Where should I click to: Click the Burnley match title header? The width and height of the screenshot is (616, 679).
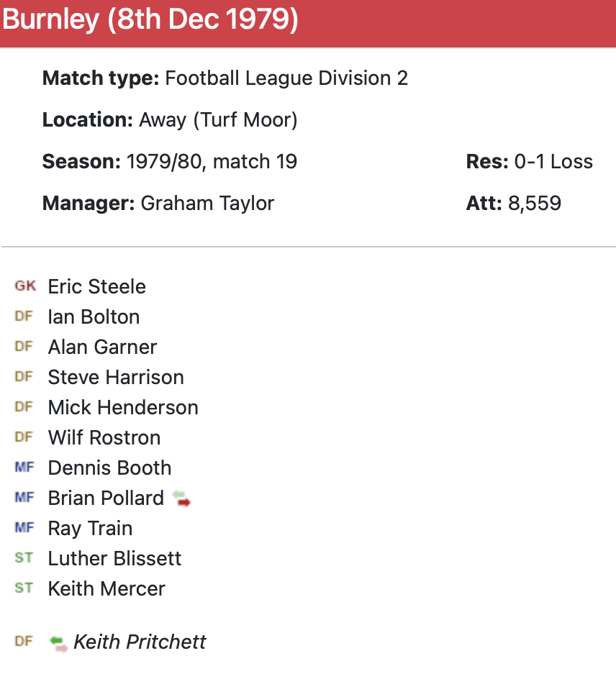pyautogui.click(x=150, y=20)
